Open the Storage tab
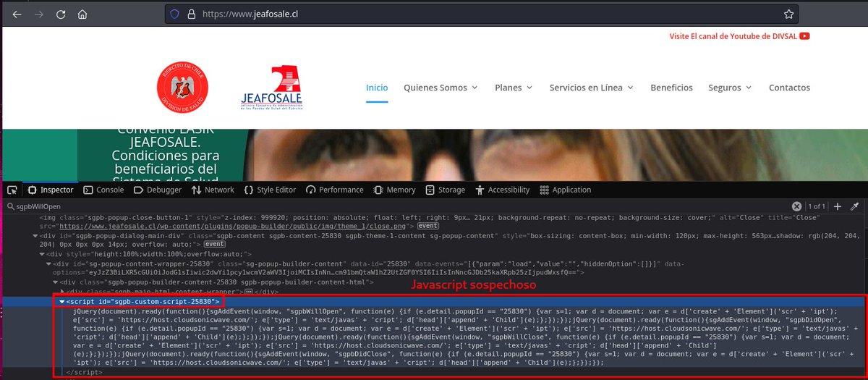 pyautogui.click(x=446, y=190)
